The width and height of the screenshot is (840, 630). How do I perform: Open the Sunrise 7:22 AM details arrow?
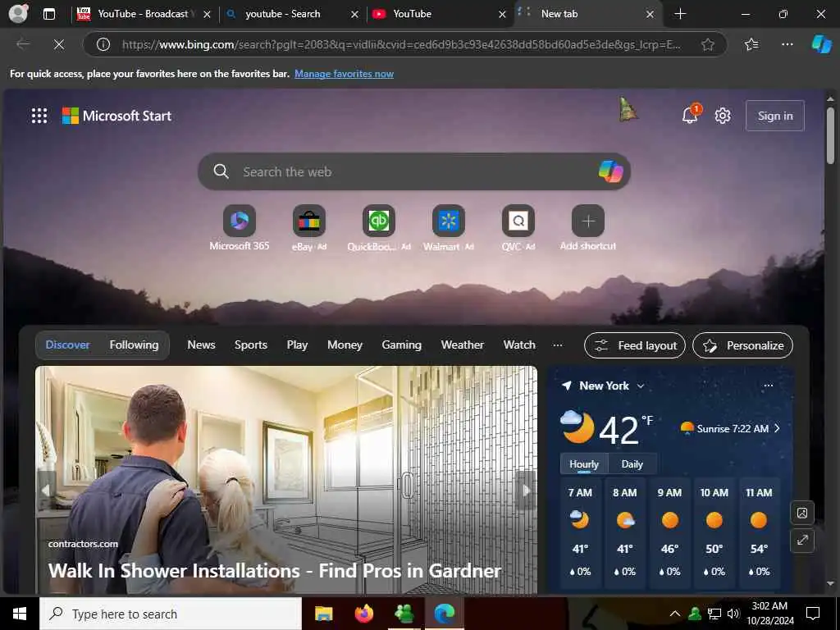click(777, 428)
